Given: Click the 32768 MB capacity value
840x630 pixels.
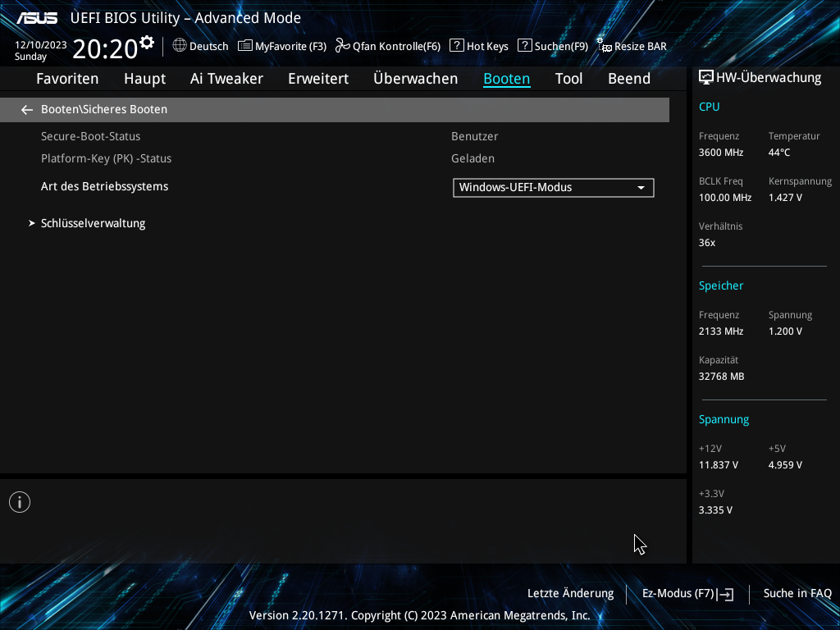Looking at the screenshot, I should point(722,377).
